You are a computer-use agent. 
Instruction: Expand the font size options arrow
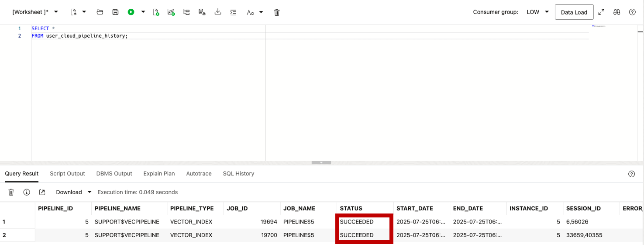pos(261,12)
